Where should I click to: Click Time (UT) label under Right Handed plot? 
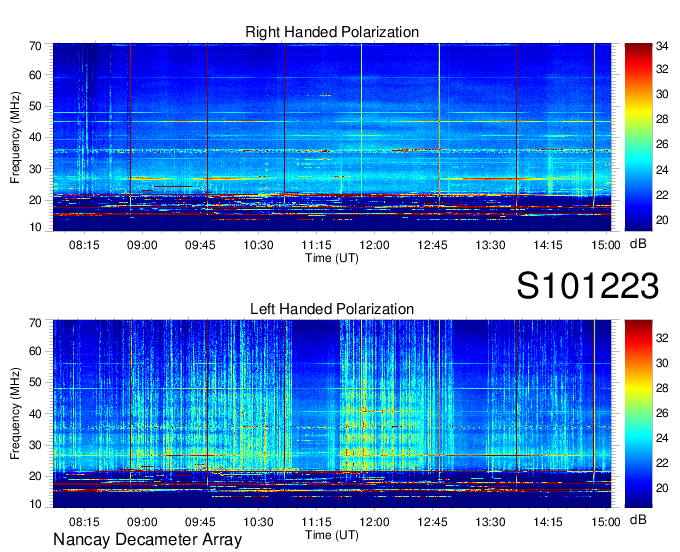click(x=332, y=258)
